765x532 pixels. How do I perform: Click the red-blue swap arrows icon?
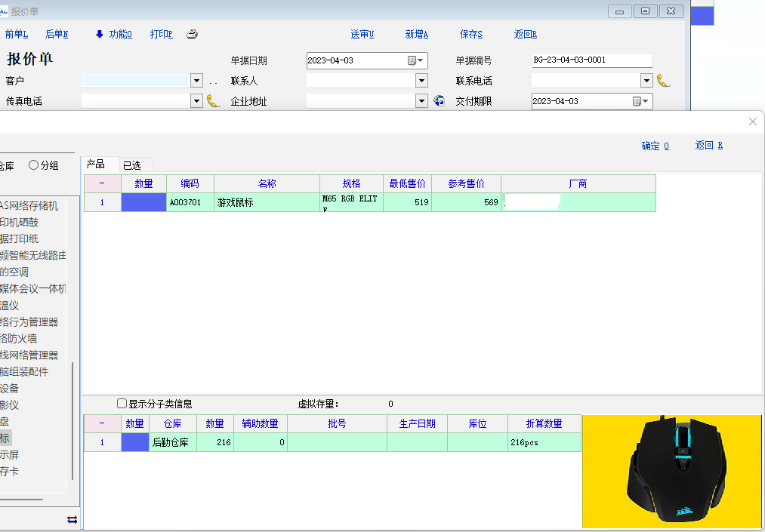pos(72,519)
